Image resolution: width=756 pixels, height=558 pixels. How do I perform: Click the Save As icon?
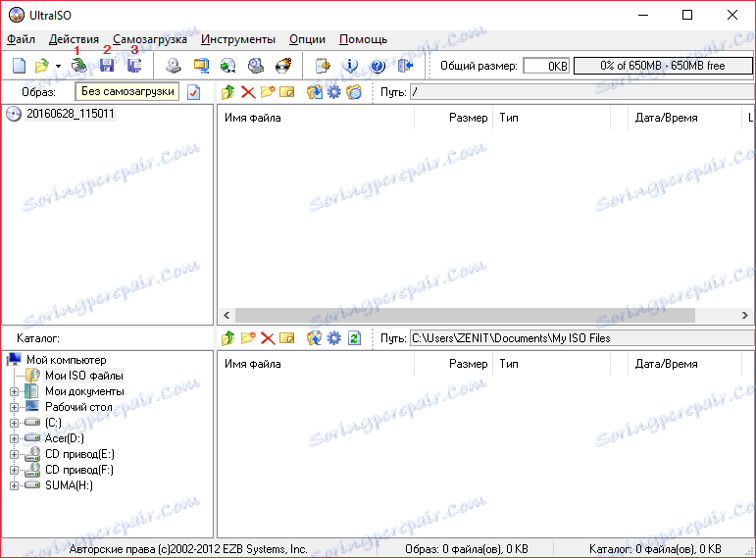click(134, 65)
